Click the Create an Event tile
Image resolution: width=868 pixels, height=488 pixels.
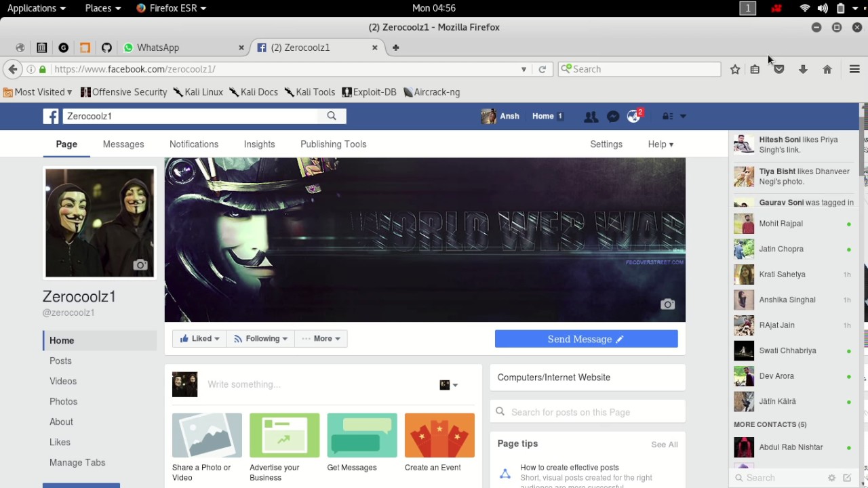point(439,442)
